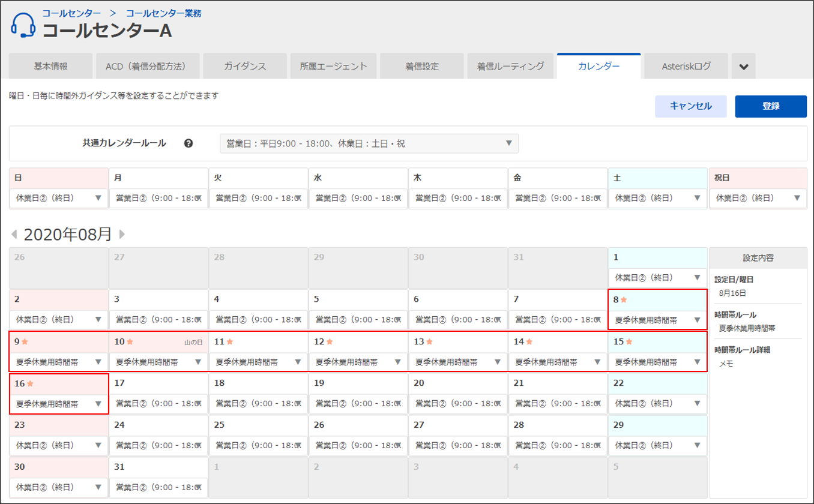This screenshot has width=814, height=504.
Task: Open the Asteriskログ tab
Action: click(x=686, y=67)
